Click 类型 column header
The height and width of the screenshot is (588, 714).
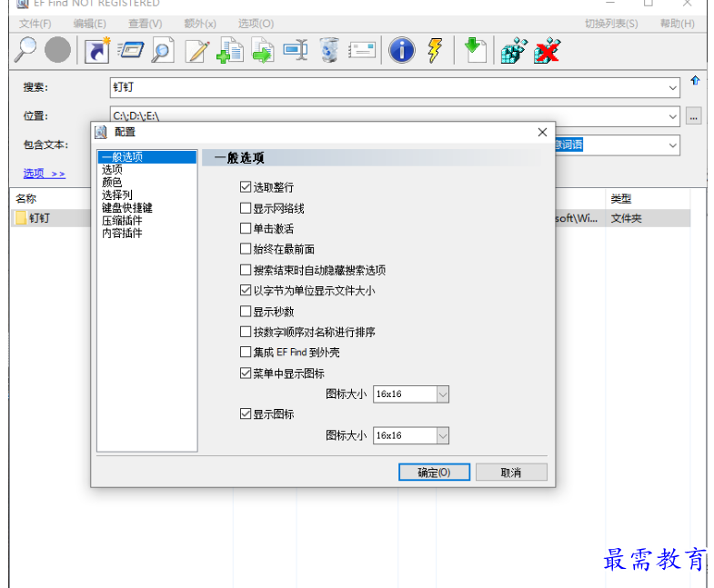(x=620, y=198)
